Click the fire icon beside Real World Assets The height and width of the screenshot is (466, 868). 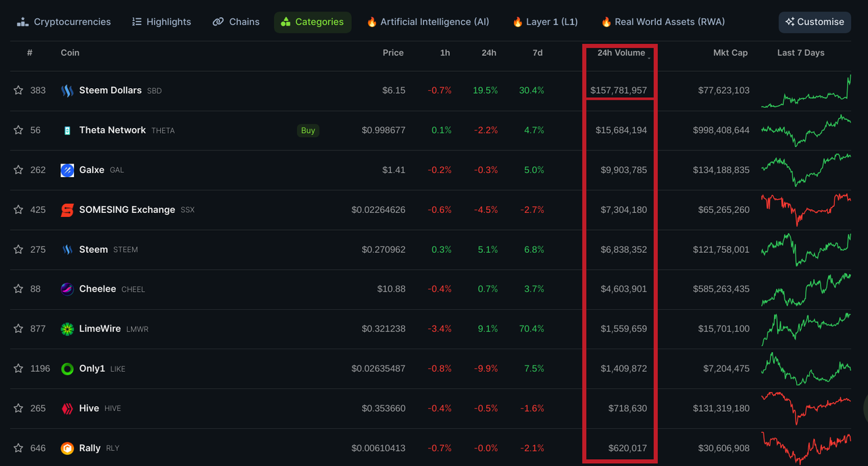coord(606,22)
